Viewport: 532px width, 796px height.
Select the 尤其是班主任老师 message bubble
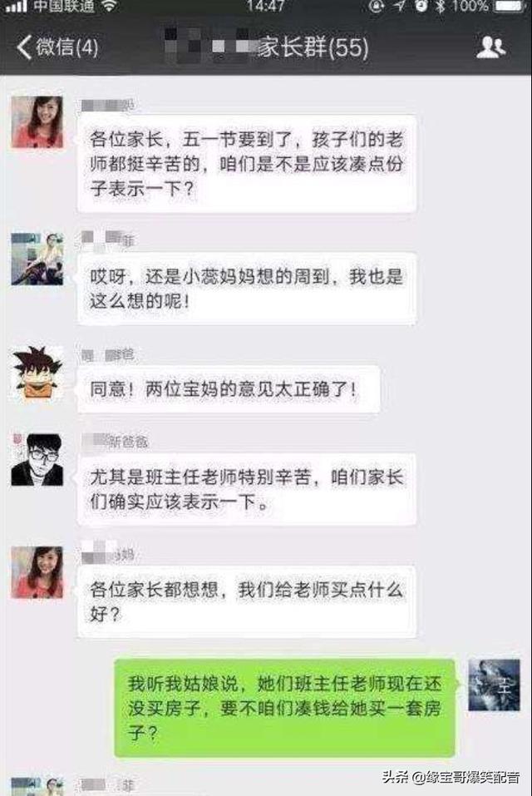[247, 489]
